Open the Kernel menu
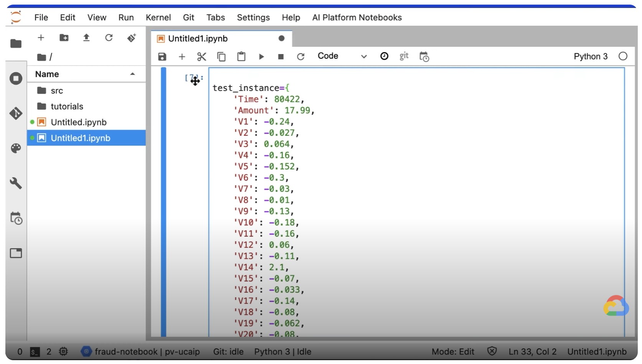The image size is (642, 364). pyautogui.click(x=158, y=18)
